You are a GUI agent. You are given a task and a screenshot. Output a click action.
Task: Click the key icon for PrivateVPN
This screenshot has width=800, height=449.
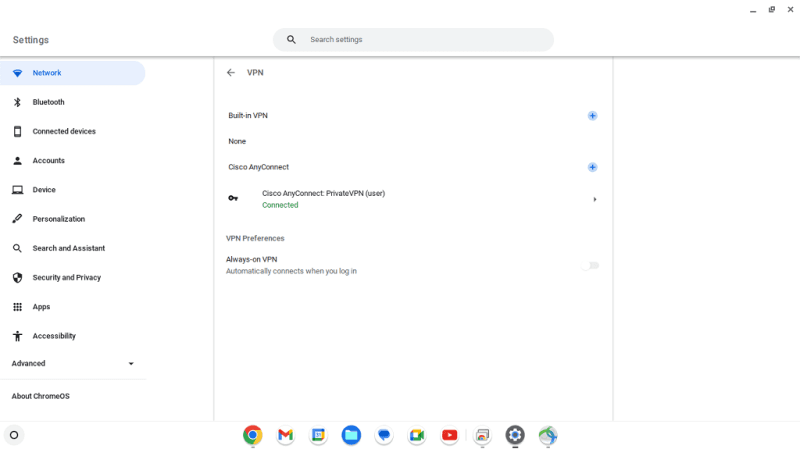pyautogui.click(x=233, y=199)
